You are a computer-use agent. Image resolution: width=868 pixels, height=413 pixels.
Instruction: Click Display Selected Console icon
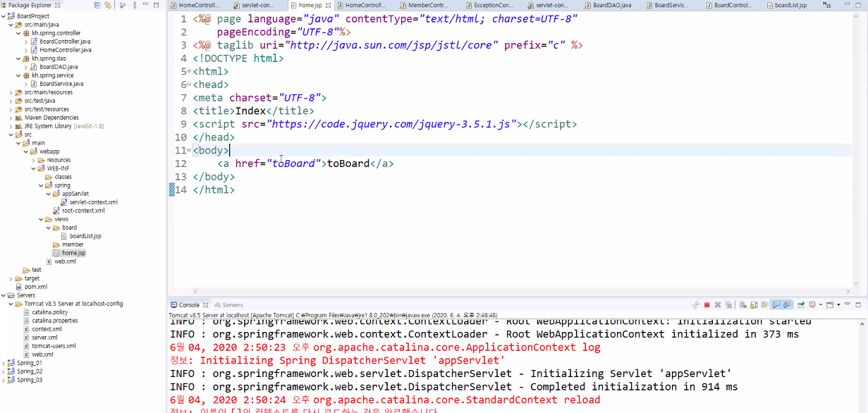812,305
